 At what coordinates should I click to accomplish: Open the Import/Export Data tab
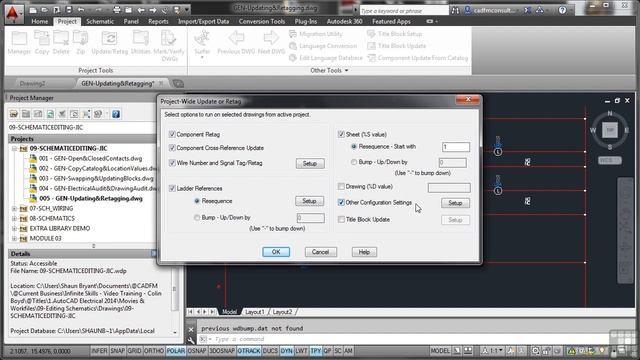[x=203, y=22]
